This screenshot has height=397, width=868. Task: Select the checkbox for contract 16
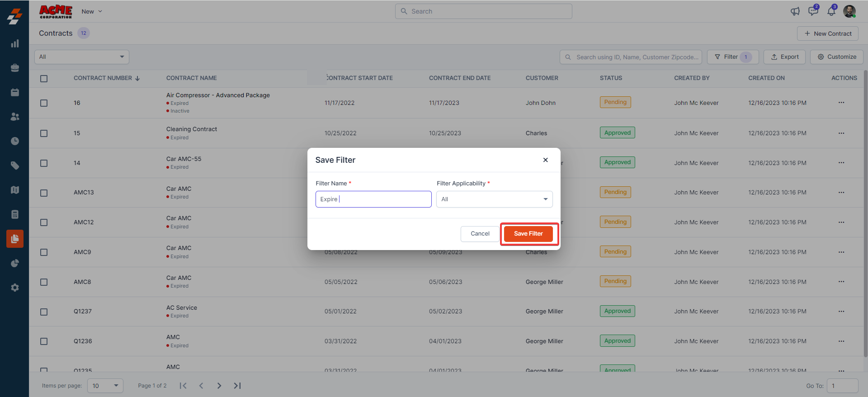(44, 103)
